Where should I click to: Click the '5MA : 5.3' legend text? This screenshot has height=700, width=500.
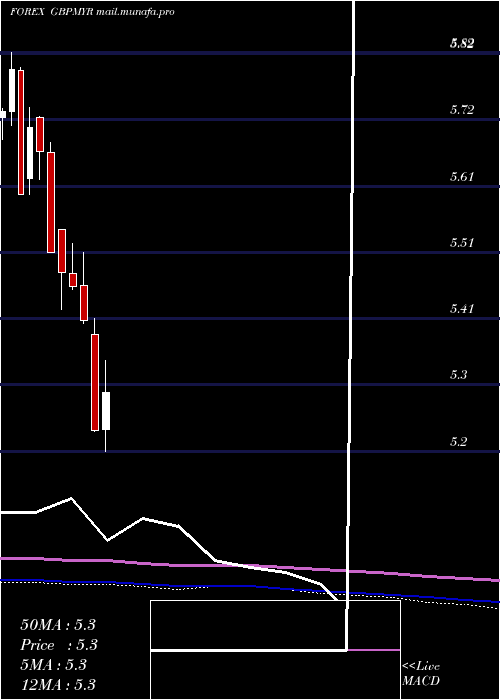(x=54, y=665)
